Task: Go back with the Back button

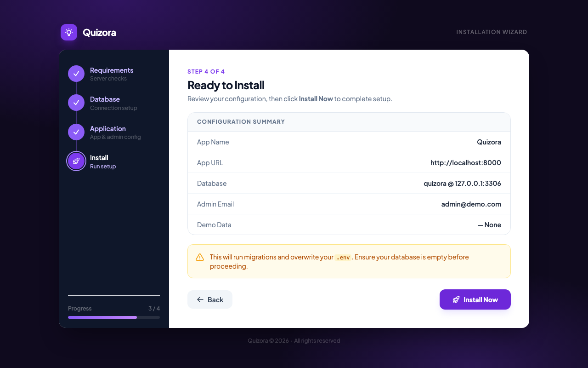Action: [x=210, y=299]
